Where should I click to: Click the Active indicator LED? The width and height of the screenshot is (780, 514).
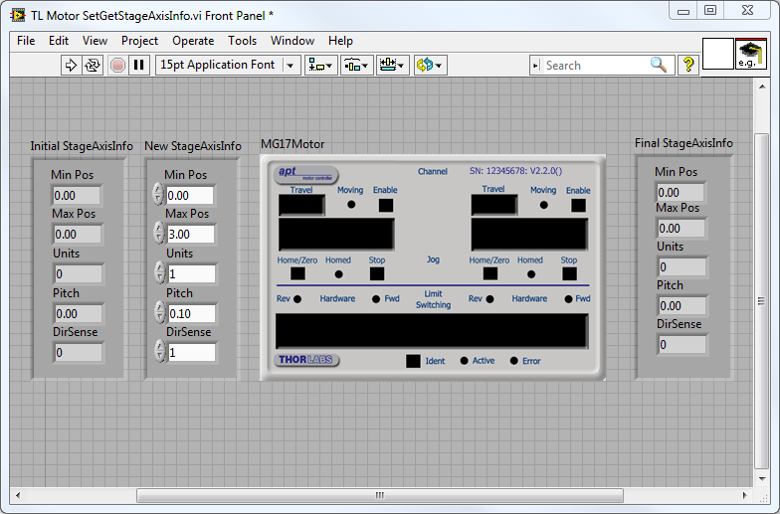click(x=464, y=361)
